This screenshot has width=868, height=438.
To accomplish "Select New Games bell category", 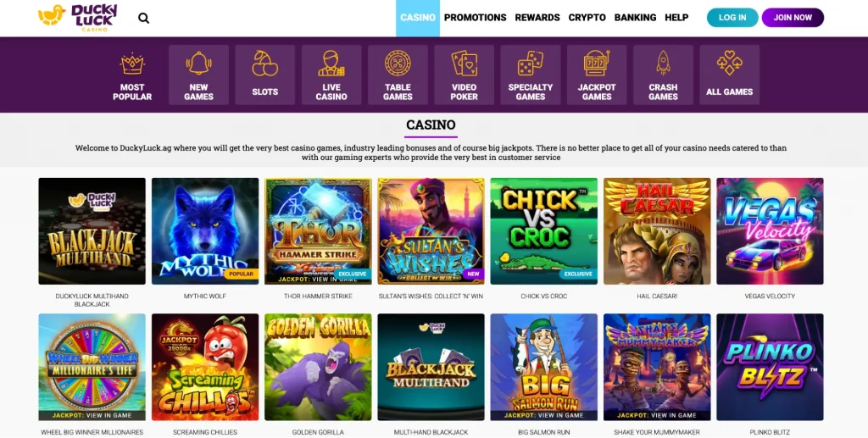I will click(198, 75).
